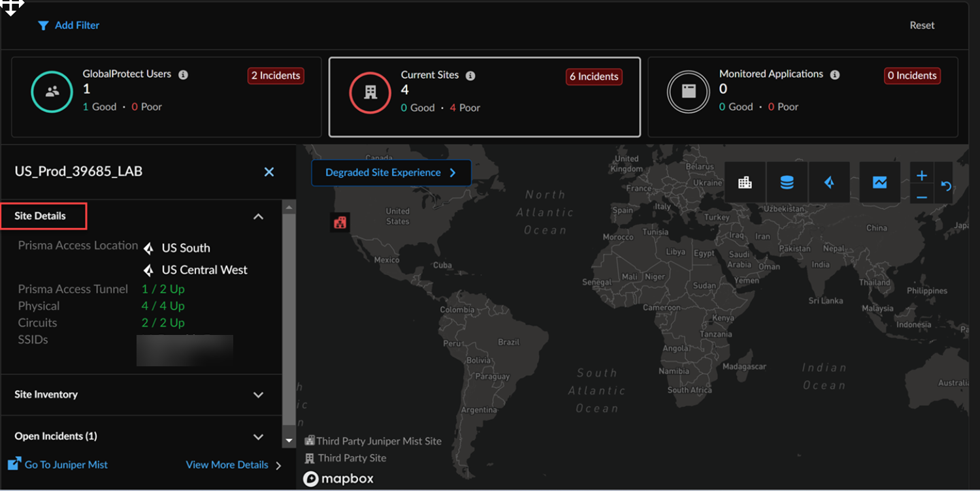
Task: Select the Monitored Applications summary card
Action: [x=802, y=97]
